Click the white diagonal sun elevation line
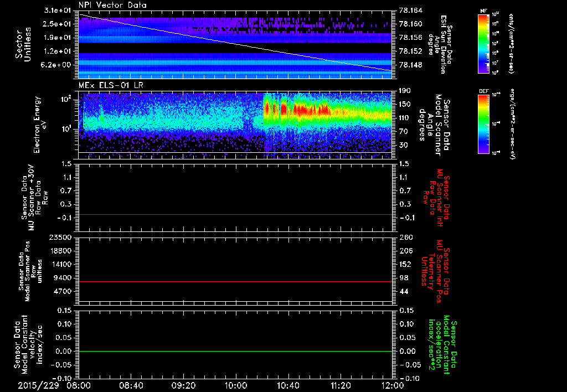567x392 pixels. [235, 43]
